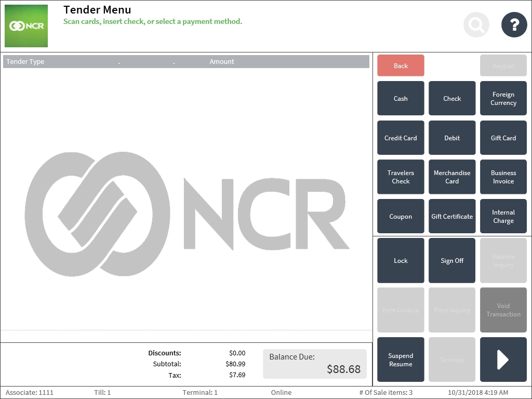Choose Debit payment
This screenshot has height=399, width=532.
[x=452, y=138]
